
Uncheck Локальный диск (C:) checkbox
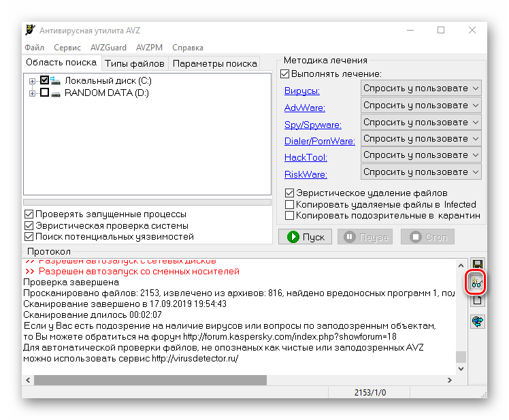pos(44,80)
